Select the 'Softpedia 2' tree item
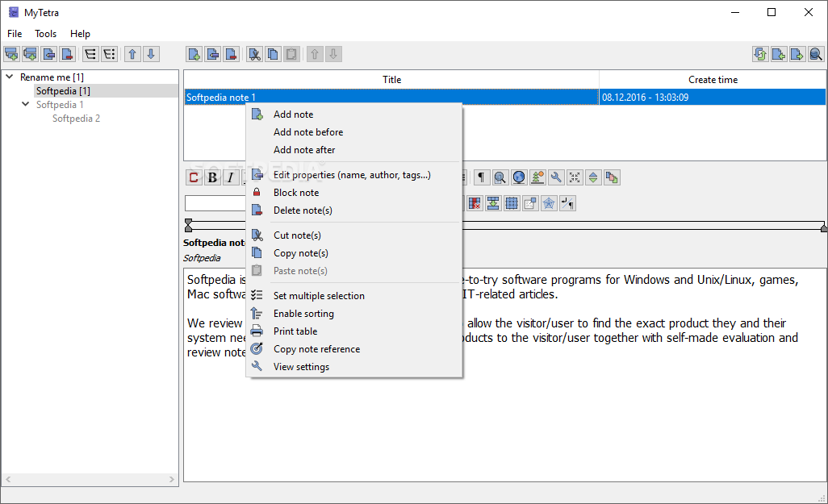 (x=76, y=119)
